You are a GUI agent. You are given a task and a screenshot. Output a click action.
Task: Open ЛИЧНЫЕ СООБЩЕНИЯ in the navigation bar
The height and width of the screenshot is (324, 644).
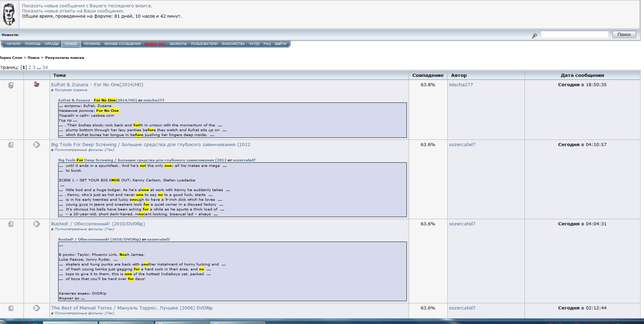(x=122, y=44)
